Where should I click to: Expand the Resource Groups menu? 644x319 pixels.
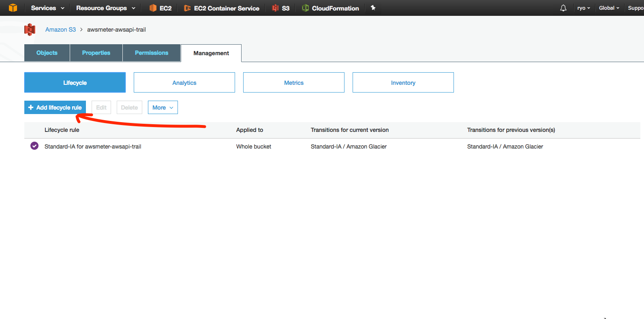click(x=106, y=8)
